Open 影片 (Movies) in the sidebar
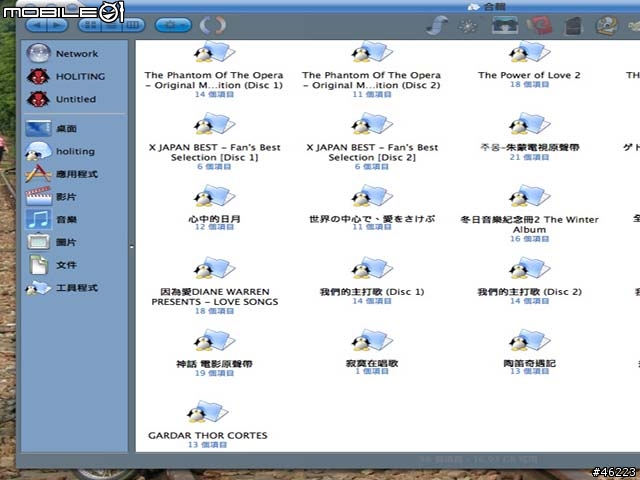Image resolution: width=640 pixels, height=480 pixels. click(x=51, y=197)
